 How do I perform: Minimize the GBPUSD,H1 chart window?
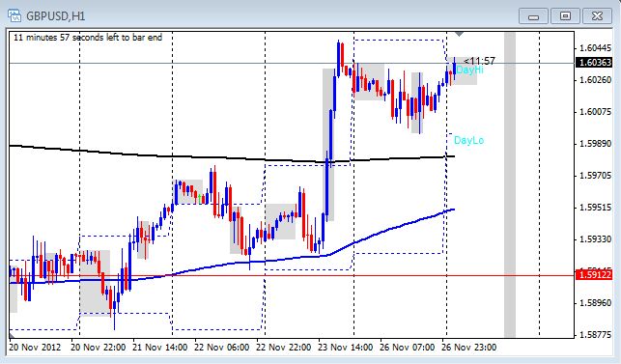point(533,16)
